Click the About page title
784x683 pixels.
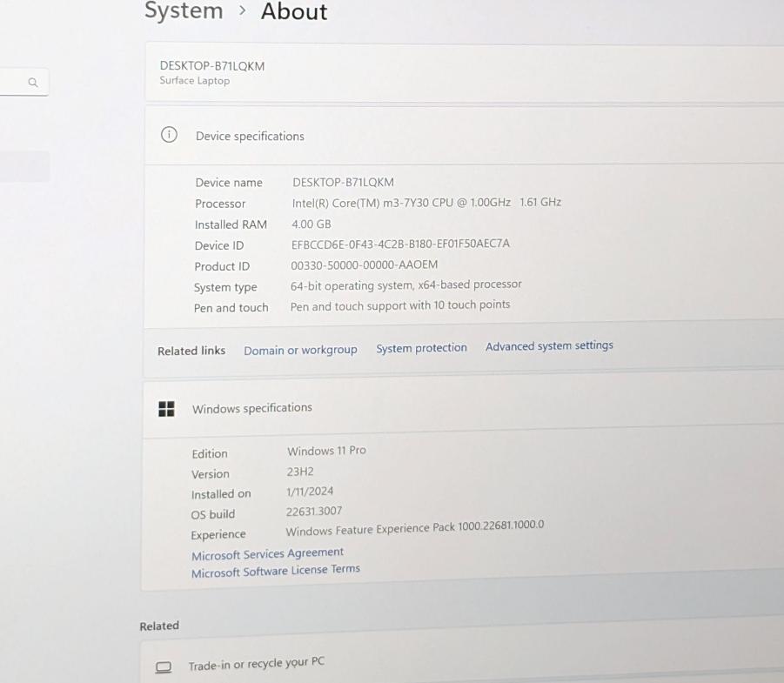(294, 11)
